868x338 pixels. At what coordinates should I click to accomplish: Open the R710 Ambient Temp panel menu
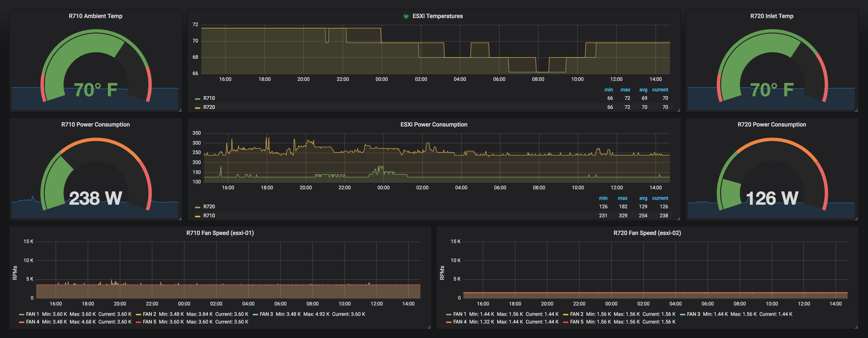(95, 16)
